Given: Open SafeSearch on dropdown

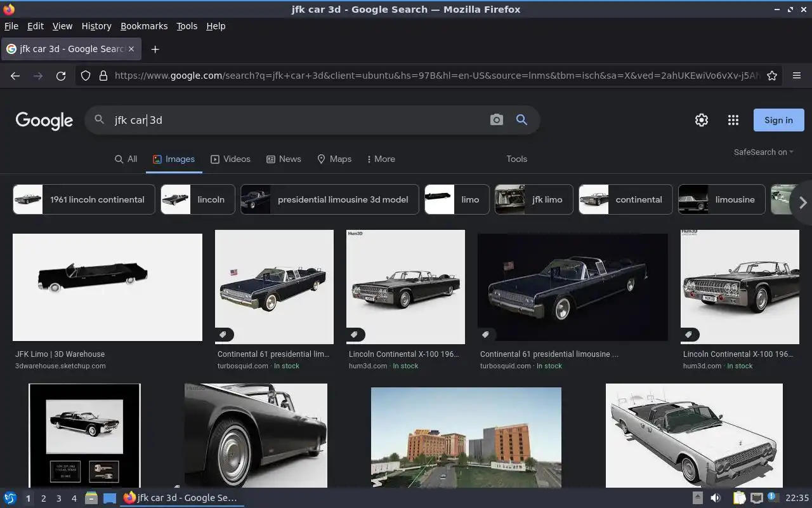Looking at the screenshot, I should click(763, 152).
